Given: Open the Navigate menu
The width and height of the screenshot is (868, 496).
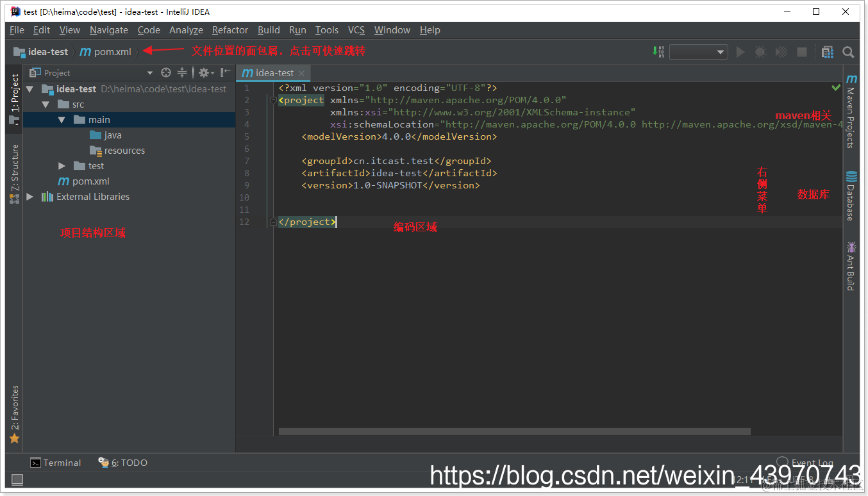Looking at the screenshot, I should point(109,30).
